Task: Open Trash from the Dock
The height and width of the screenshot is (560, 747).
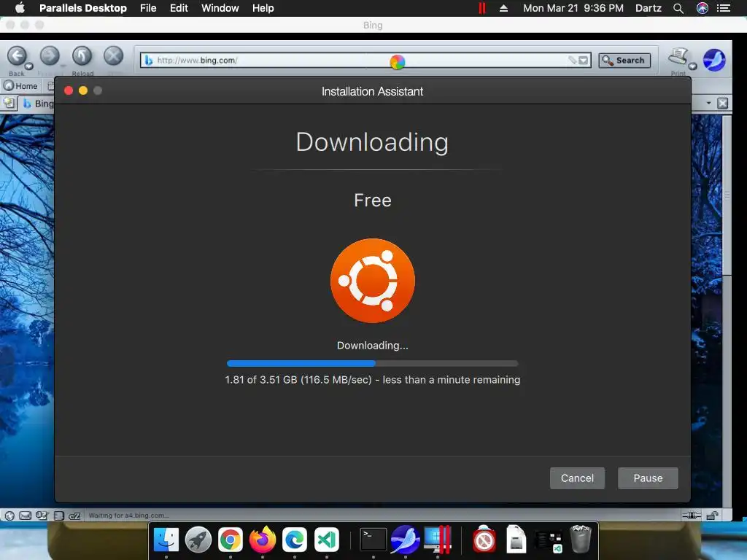Action: [580, 539]
